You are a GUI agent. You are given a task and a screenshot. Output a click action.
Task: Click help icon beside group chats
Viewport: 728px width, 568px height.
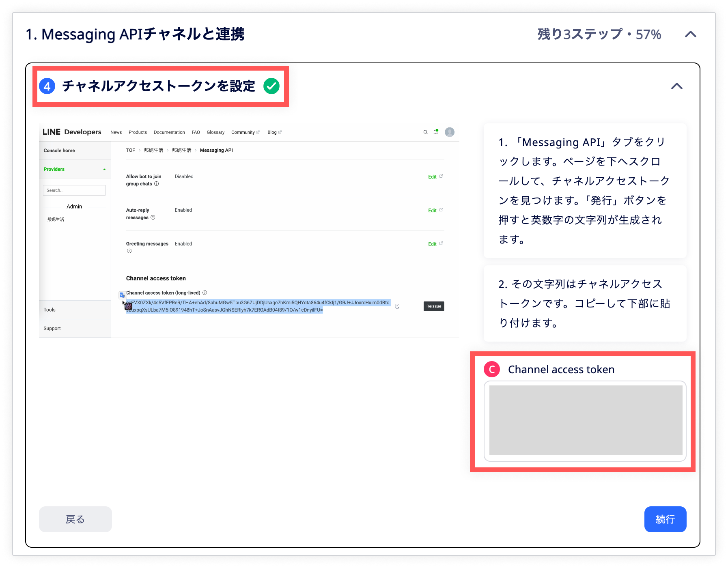point(157,184)
